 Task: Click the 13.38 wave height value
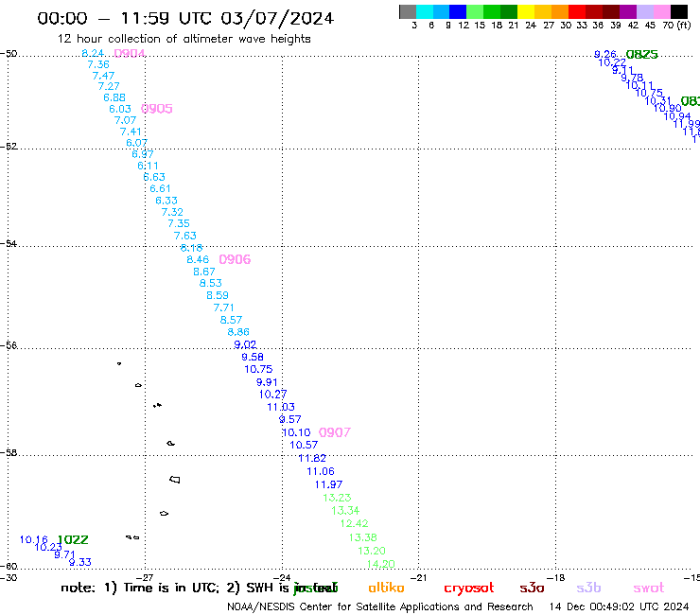363,537
